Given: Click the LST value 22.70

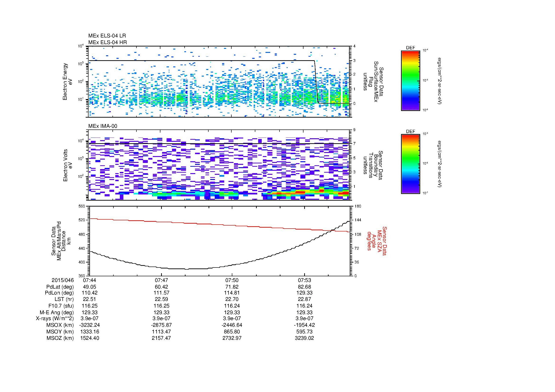Looking at the screenshot, I should (x=232, y=299).
